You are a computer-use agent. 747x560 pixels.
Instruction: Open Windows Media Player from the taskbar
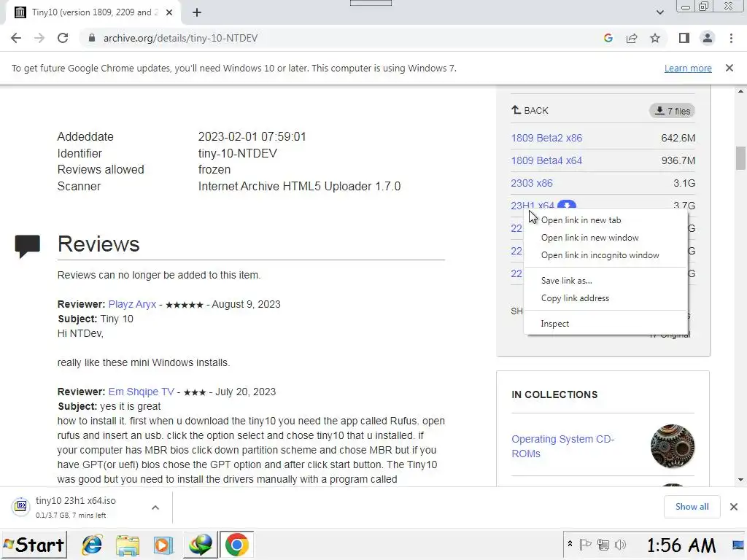pos(163,545)
